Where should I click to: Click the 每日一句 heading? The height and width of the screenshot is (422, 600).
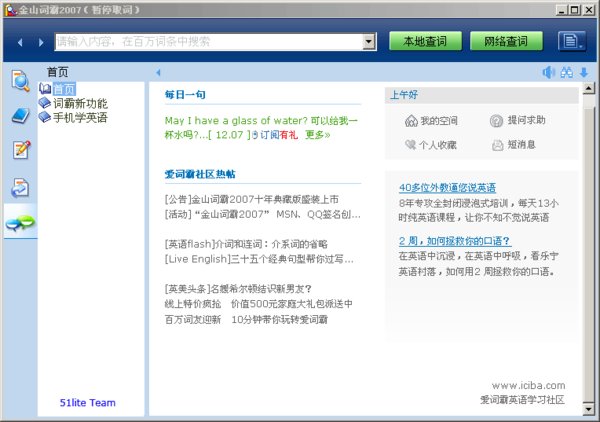pos(185,95)
